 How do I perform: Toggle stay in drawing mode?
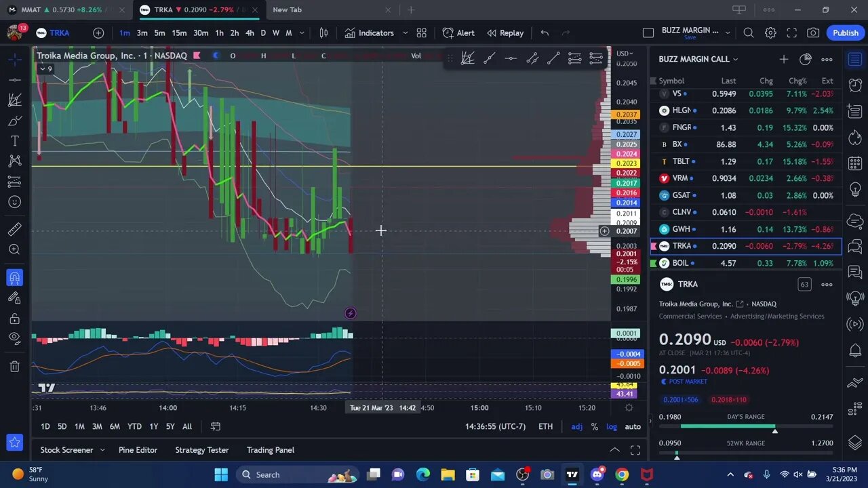pos(14,298)
